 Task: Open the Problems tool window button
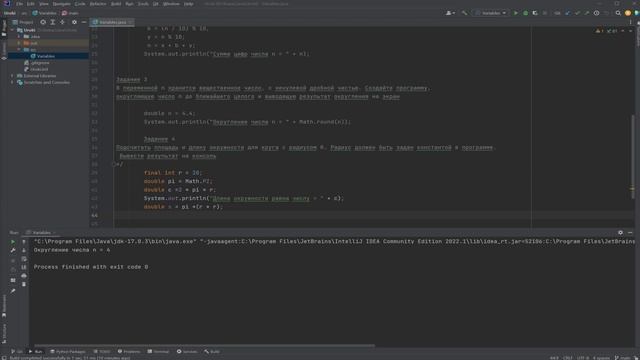[x=129, y=351]
